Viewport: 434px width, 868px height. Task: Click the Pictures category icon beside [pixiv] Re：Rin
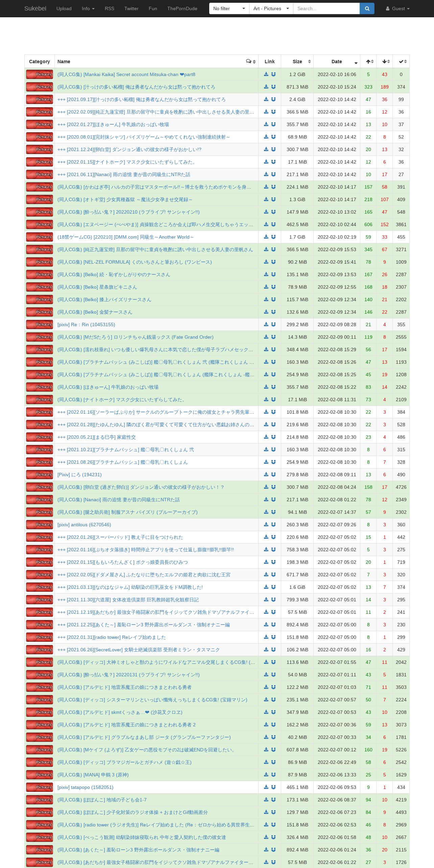click(x=40, y=324)
